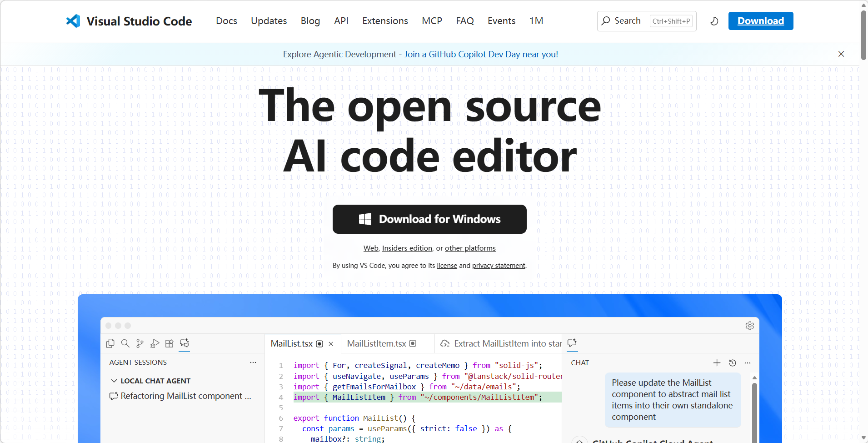Click Download for Windows button
This screenshot has width=868, height=443.
pos(429,219)
